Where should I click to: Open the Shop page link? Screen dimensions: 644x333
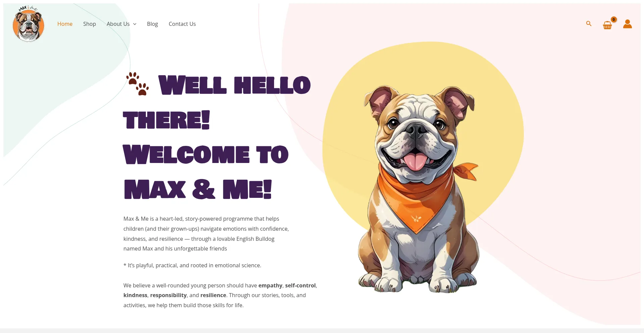pyautogui.click(x=90, y=24)
